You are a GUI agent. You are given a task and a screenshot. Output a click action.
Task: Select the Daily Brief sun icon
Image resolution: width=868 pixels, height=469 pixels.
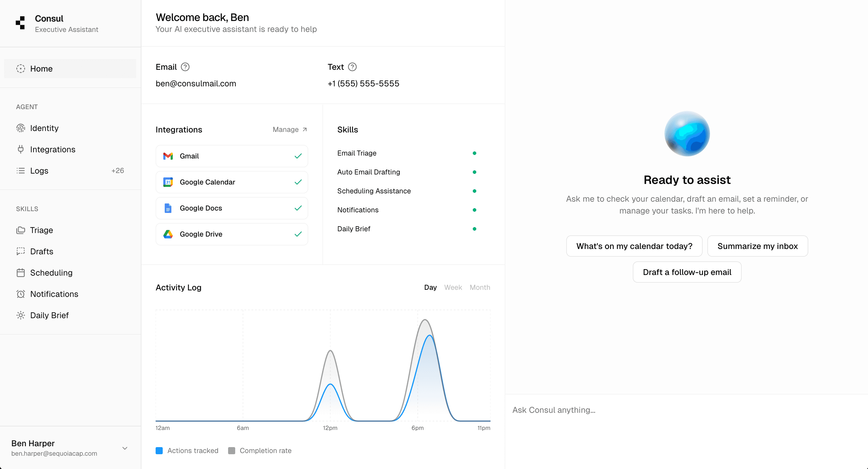20,315
